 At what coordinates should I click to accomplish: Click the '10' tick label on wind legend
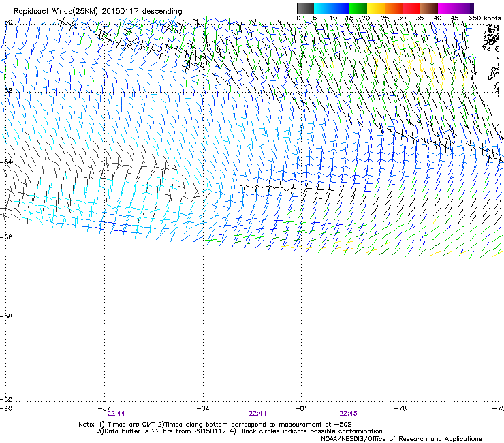(333, 18)
